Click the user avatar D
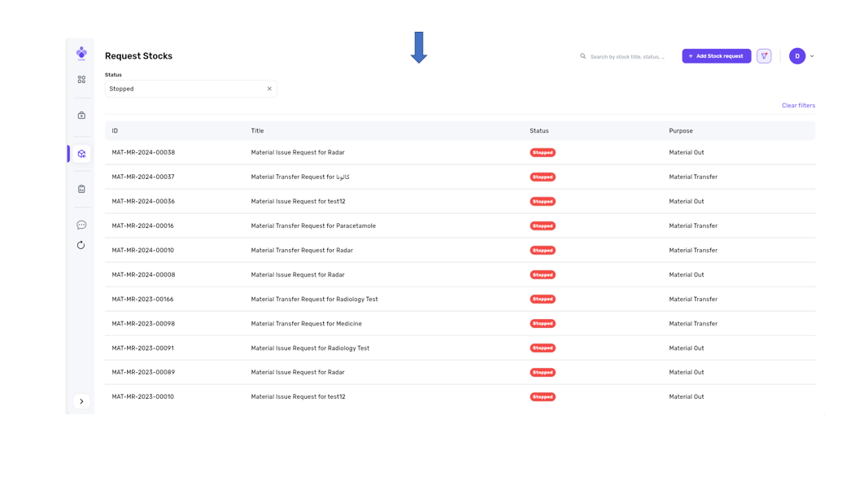The image size is (868, 481). click(x=797, y=56)
